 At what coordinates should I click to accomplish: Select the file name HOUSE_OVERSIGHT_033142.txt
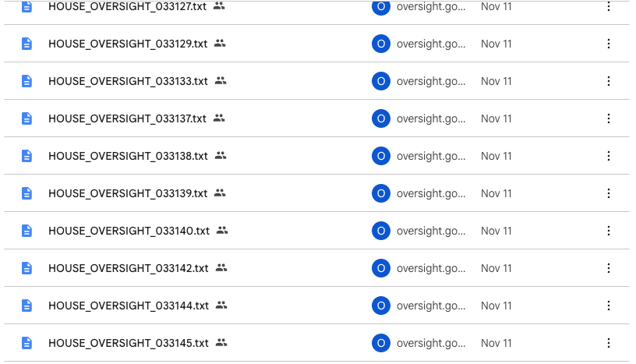click(128, 268)
